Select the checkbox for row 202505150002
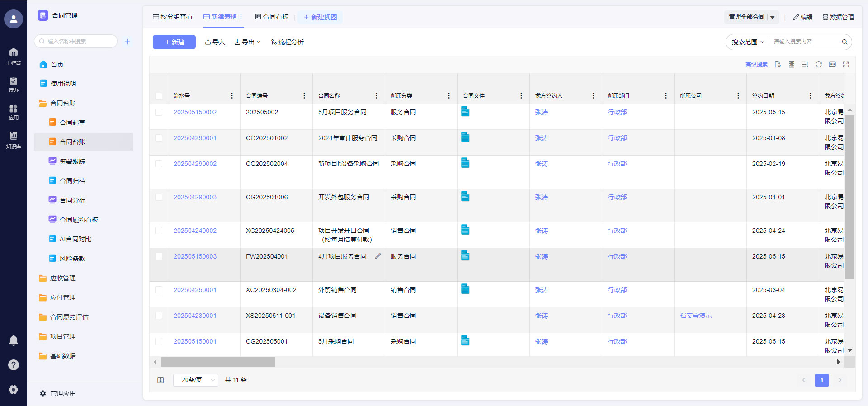 (x=159, y=112)
